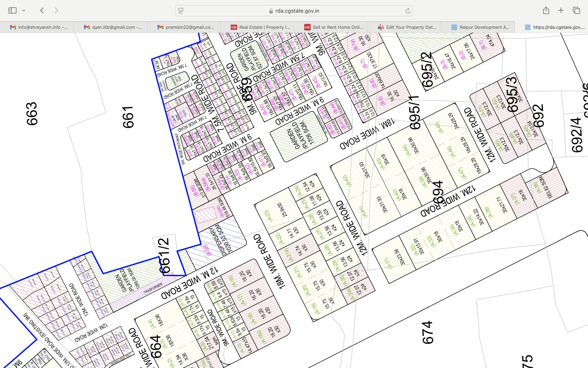Toggle the Safari sidebar icon

(12, 10)
